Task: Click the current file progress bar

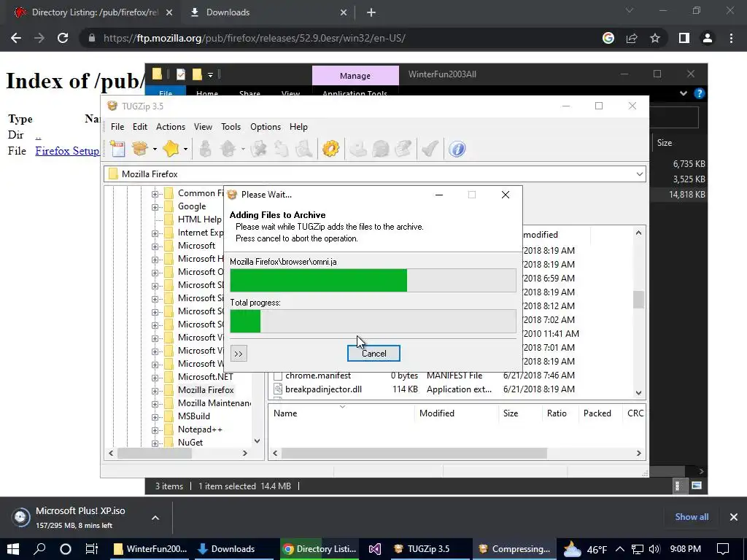Action: (373, 280)
